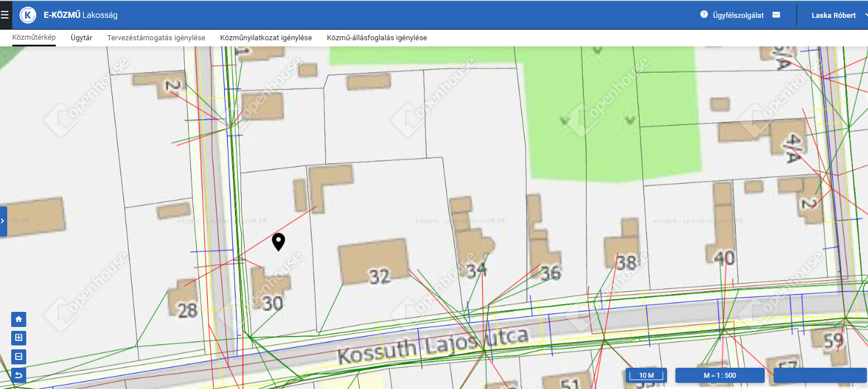Click the black location pin marker
868x389 pixels.
point(278,242)
